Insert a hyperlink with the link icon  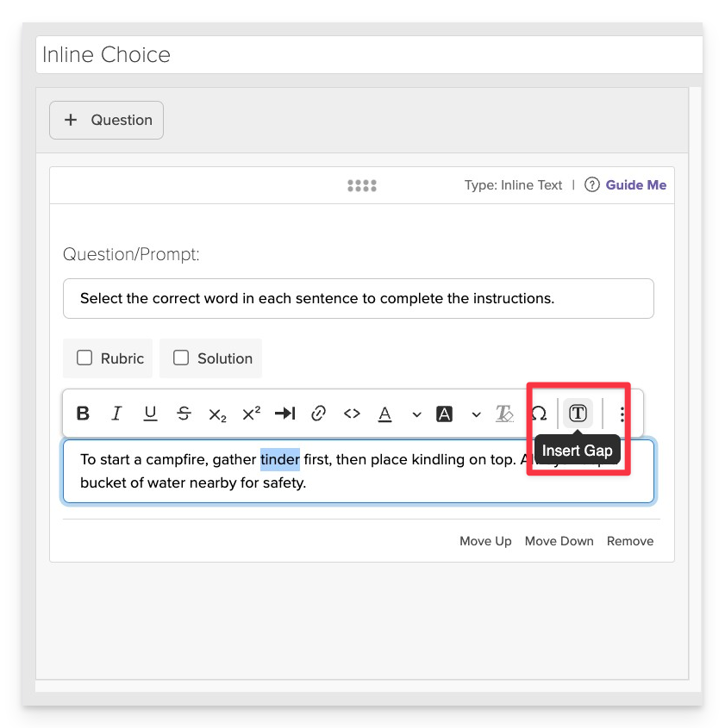[318, 413]
